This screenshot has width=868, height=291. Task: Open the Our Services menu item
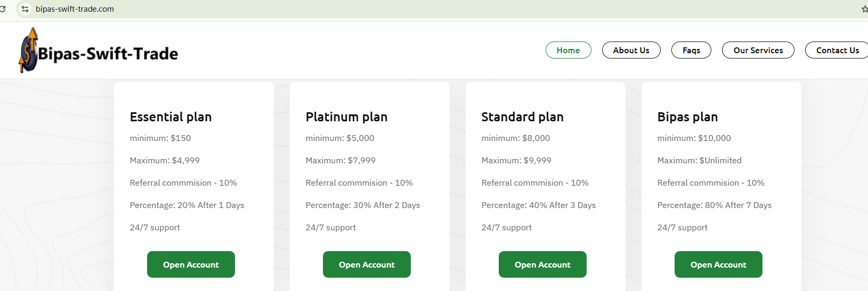point(758,50)
